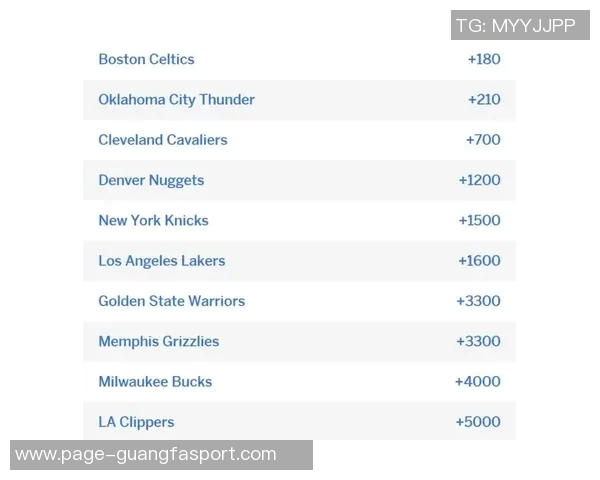Click the +700 Cavaliers odds value

[x=483, y=140]
